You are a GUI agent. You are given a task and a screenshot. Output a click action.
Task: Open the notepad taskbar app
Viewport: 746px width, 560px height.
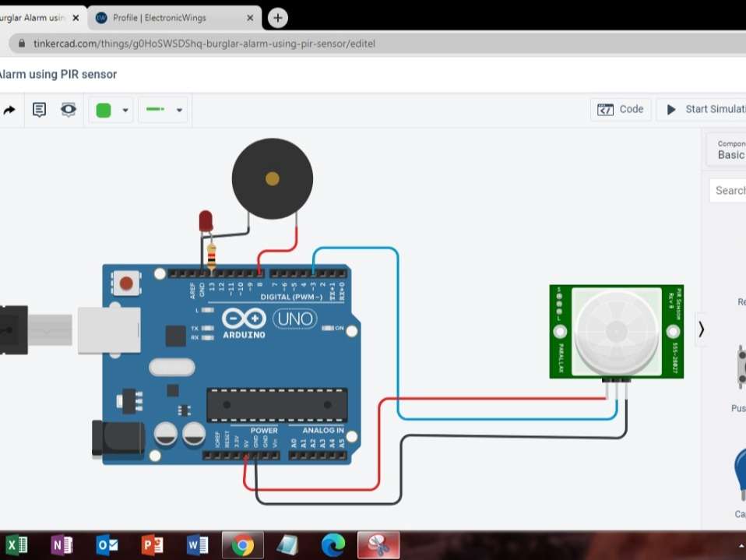288,545
